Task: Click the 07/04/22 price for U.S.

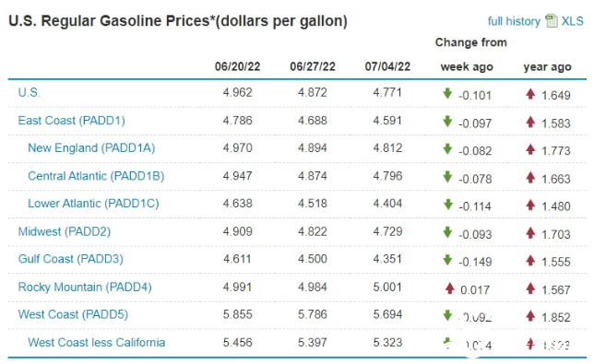Action: tap(387, 92)
